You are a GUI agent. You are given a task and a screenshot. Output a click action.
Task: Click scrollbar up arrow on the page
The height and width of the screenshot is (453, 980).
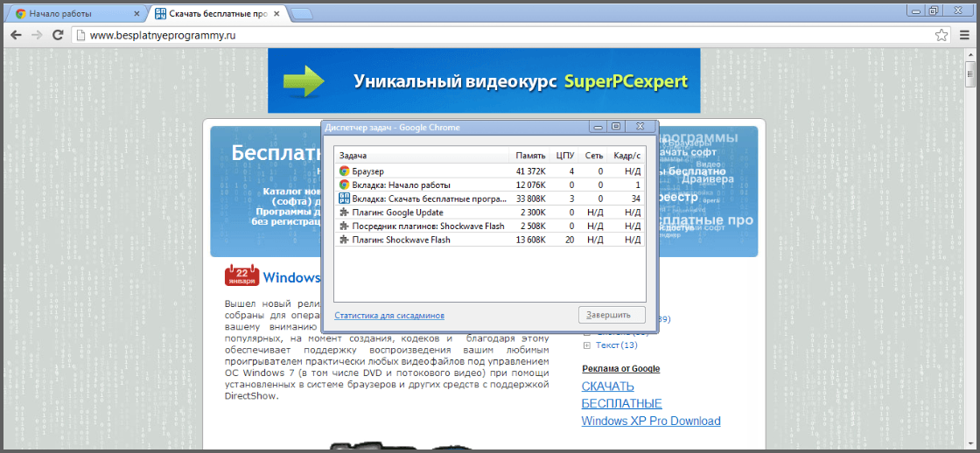[970, 54]
